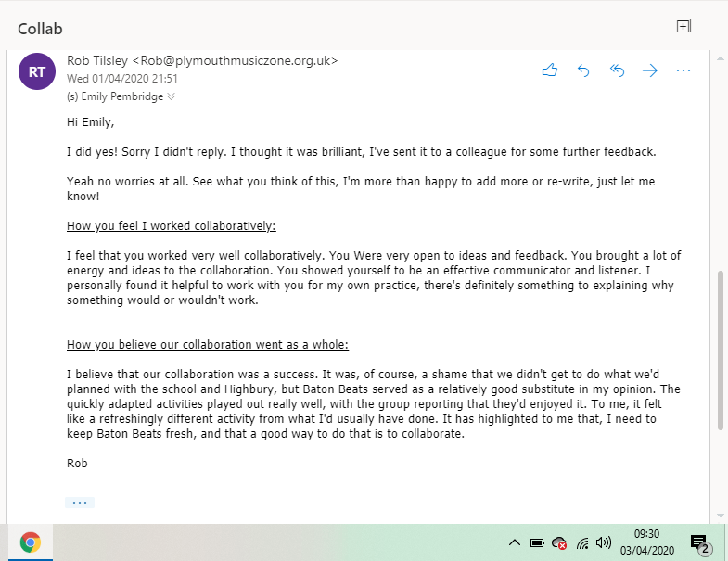
Task: Open the Wi-Fi network panel
Action: [582, 542]
